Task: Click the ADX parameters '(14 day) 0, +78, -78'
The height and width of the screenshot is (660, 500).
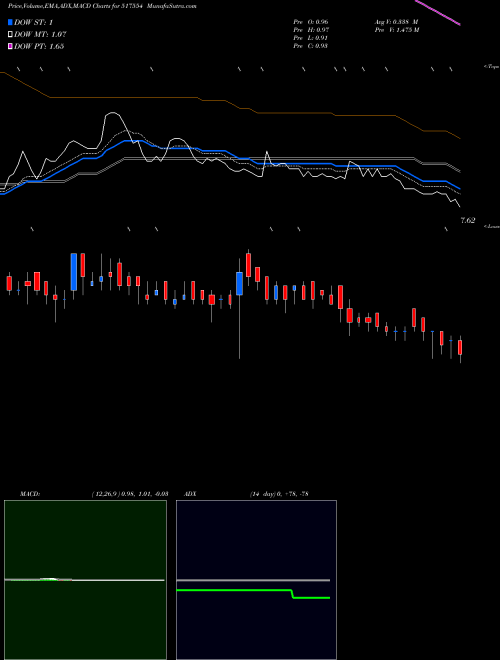Action: point(279,494)
